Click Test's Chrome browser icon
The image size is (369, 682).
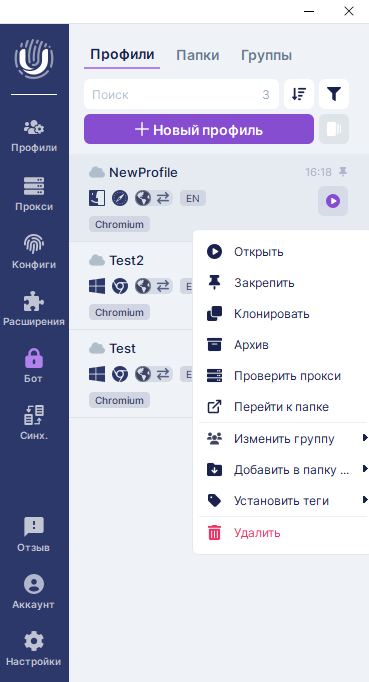tap(120, 374)
